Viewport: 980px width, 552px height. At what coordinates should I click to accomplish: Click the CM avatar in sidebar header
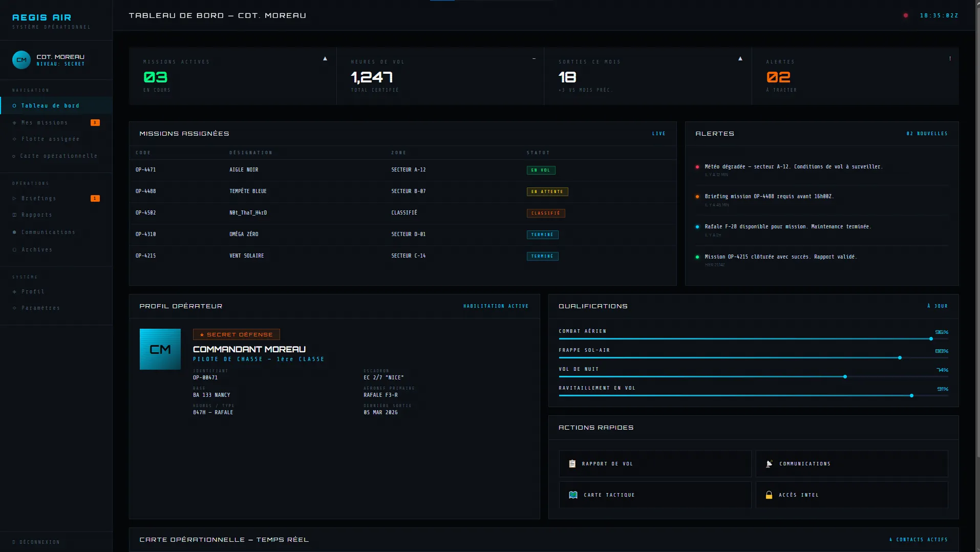click(x=22, y=60)
